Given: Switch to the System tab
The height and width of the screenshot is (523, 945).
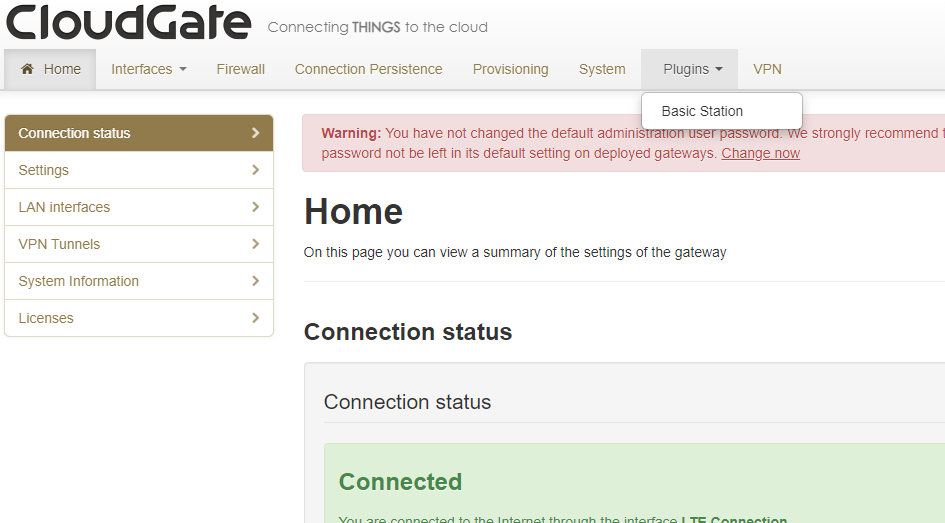Looking at the screenshot, I should (x=602, y=69).
